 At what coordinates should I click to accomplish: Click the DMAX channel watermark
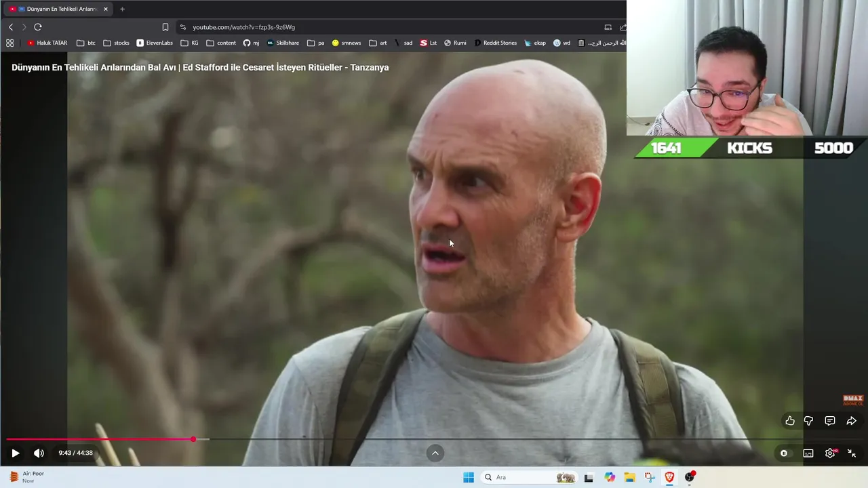852,400
